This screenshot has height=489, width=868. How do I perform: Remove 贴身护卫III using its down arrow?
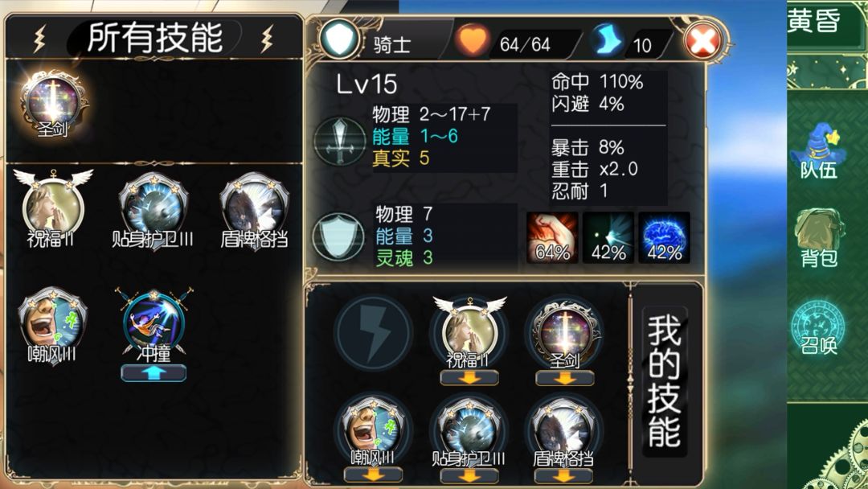(469, 475)
